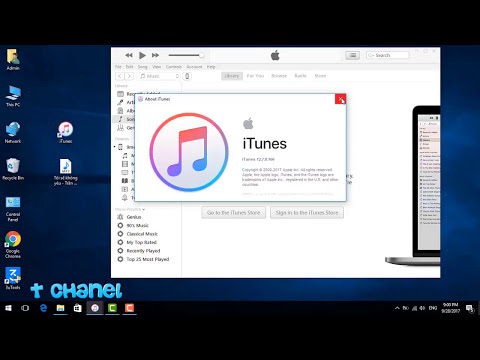
Task: Open the Edit menu
Action: [x=129, y=67]
